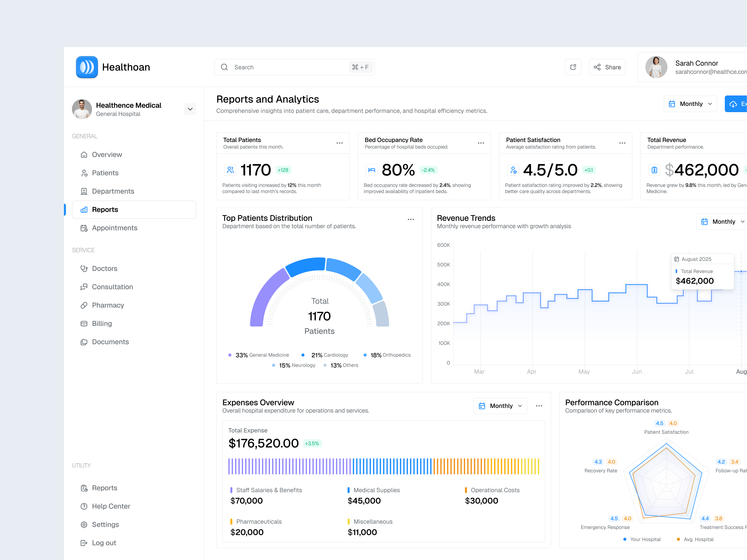Click the Doctors stethoscope icon
Screen dimensions: 747x560
point(84,268)
